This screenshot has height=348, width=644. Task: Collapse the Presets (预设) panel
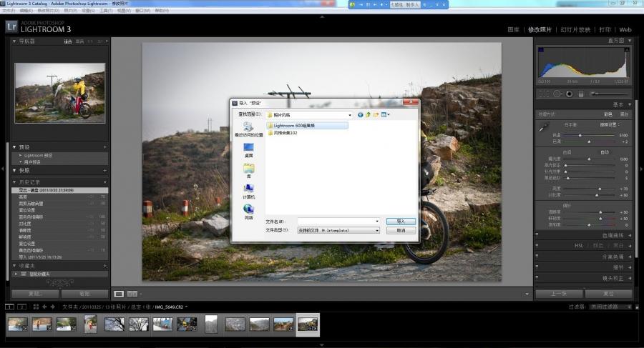14,147
